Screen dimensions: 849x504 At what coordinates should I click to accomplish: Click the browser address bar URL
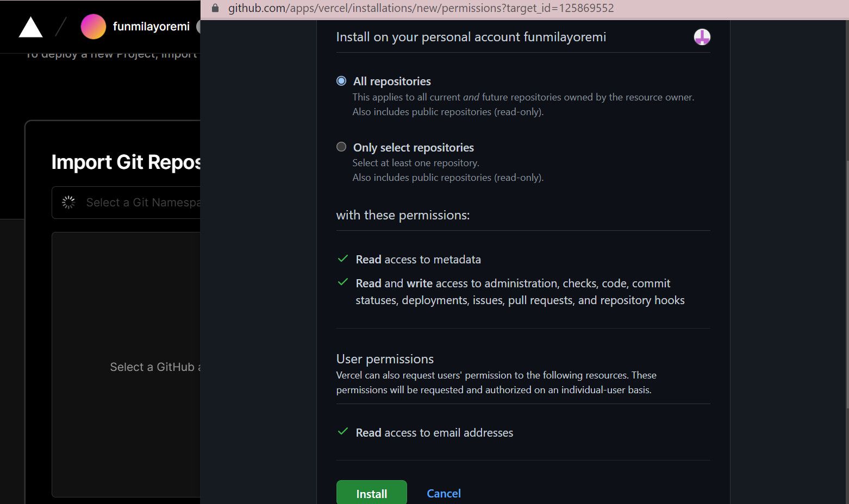pyautogui.click(x=419, y=8)
